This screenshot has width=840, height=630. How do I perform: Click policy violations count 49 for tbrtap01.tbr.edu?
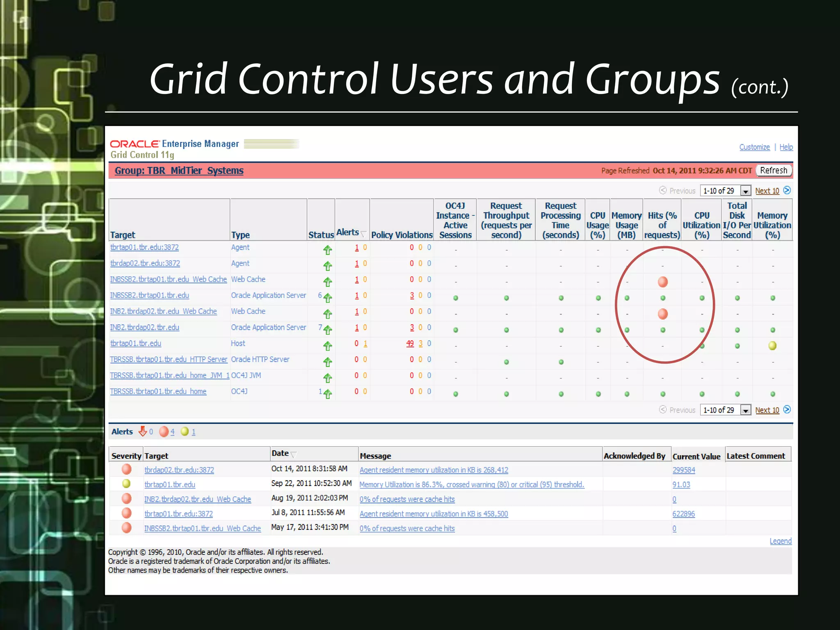[x=410, y=343]
